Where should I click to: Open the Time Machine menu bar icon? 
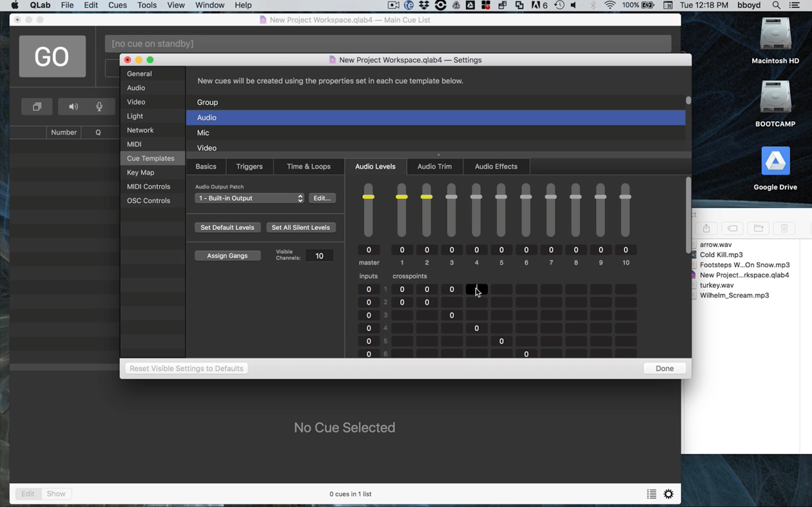tap(559, 5)
